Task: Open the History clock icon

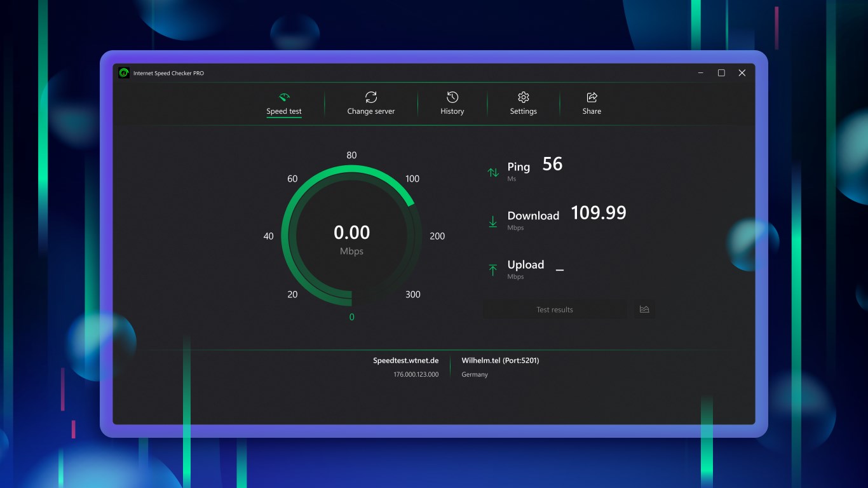Action: pyautogui.click(x=452, y=97)
